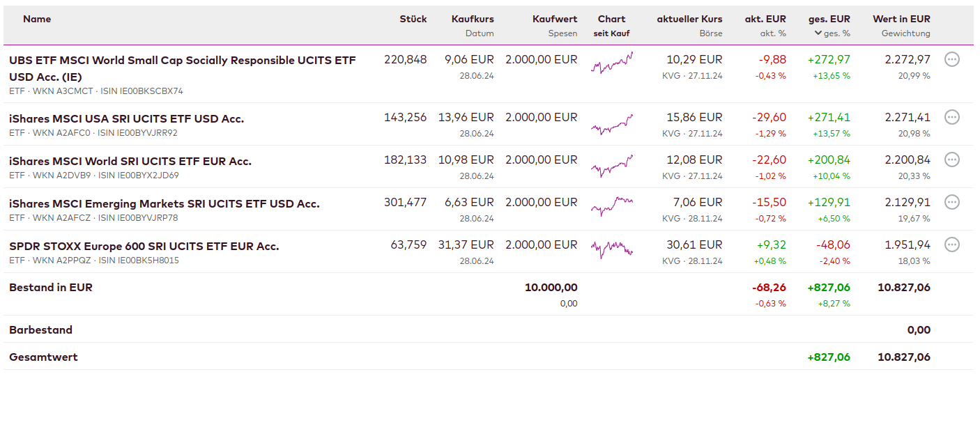Image resolution: width=980 pixels, height=443 pixels.
Task: Click the Kaufwert column header
Action: pyautogui.click(x=555, y=20)
